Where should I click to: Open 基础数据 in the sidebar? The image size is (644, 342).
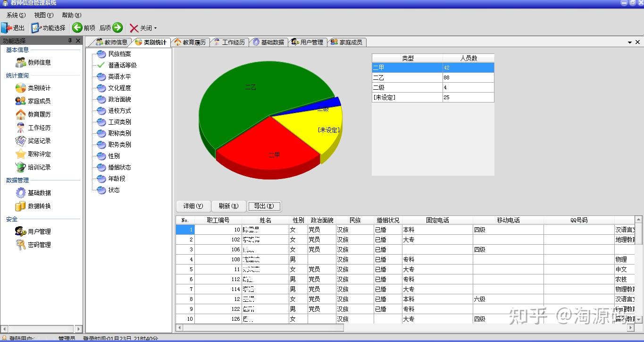pyautogui.click(x=33, y=193)
